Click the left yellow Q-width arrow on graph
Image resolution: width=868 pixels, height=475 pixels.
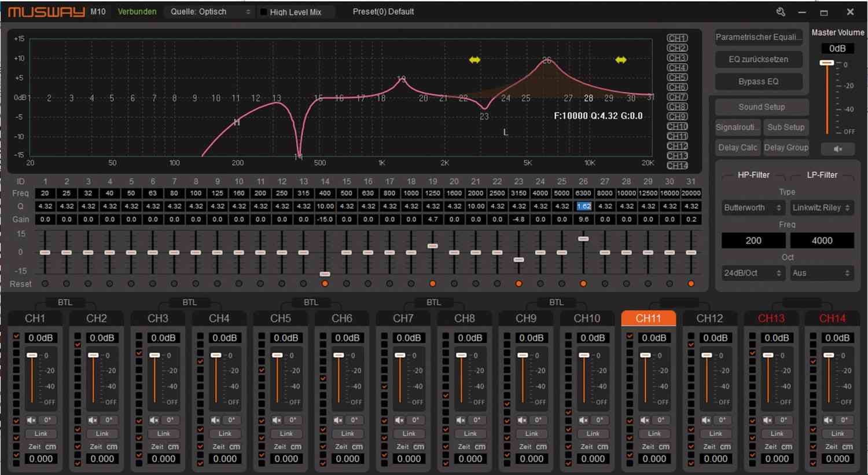(x=475, y=60)
